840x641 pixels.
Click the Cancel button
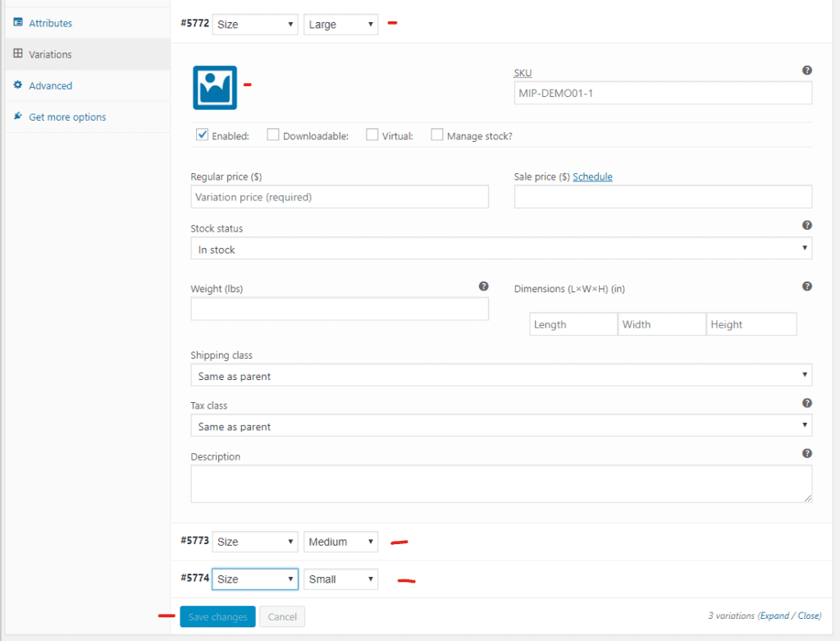pyautogui.click(x=282, y=617)
